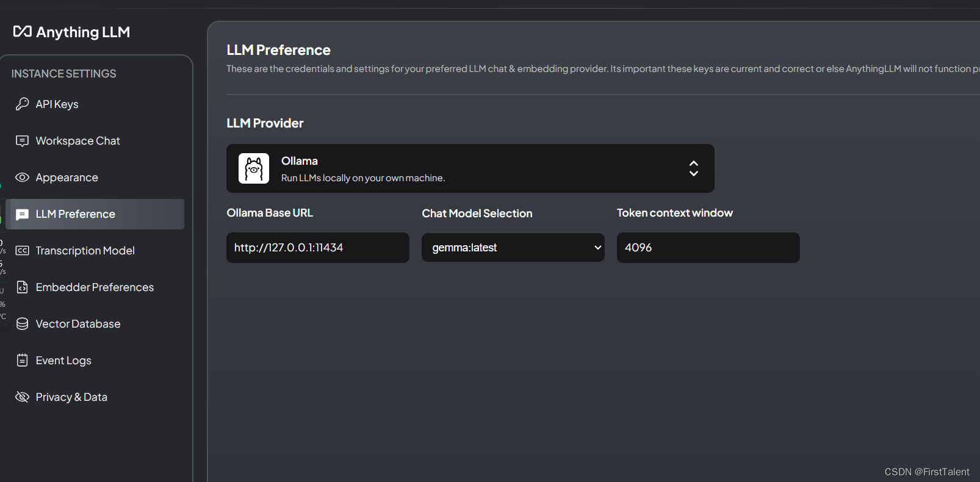Open Privacy & Data settings

point(95,397)
